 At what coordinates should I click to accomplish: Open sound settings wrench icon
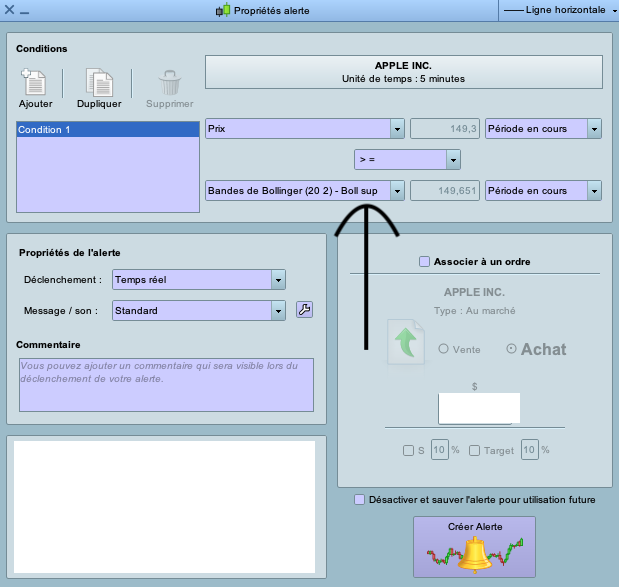pyautogui.click(x=304, y=309)
